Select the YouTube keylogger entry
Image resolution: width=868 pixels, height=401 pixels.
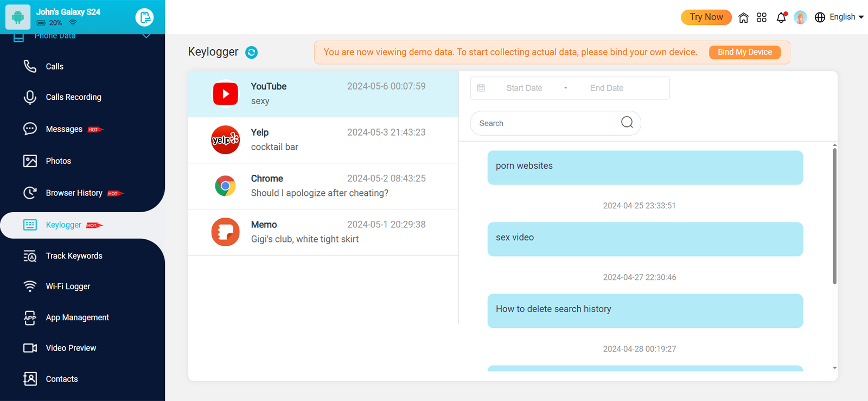coord(323,94)
